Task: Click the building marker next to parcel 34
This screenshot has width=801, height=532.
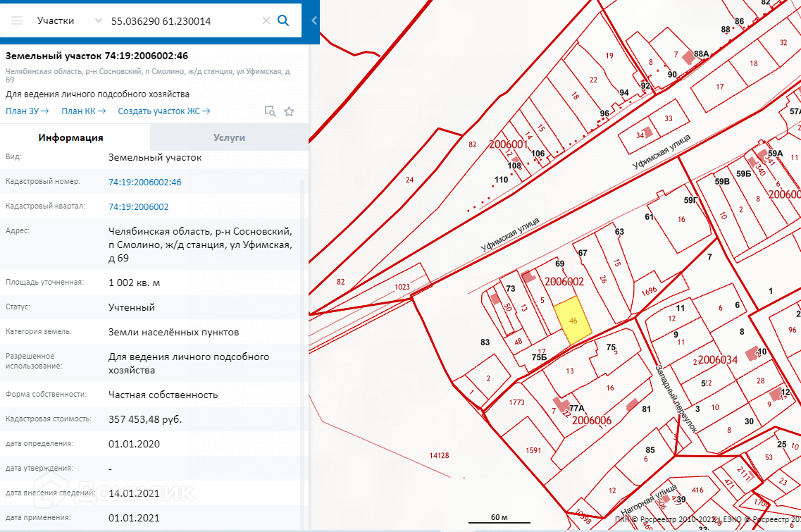Action: click(649, 131)
